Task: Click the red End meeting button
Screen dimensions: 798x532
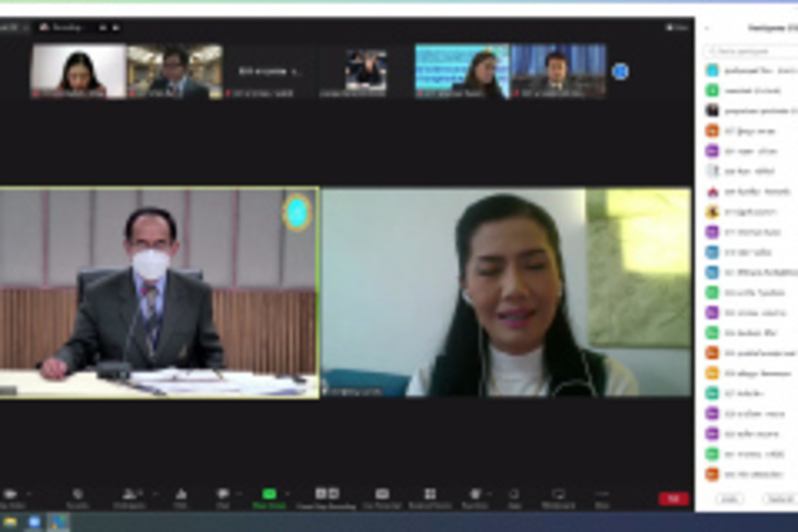Action: [x=672, y=499]
